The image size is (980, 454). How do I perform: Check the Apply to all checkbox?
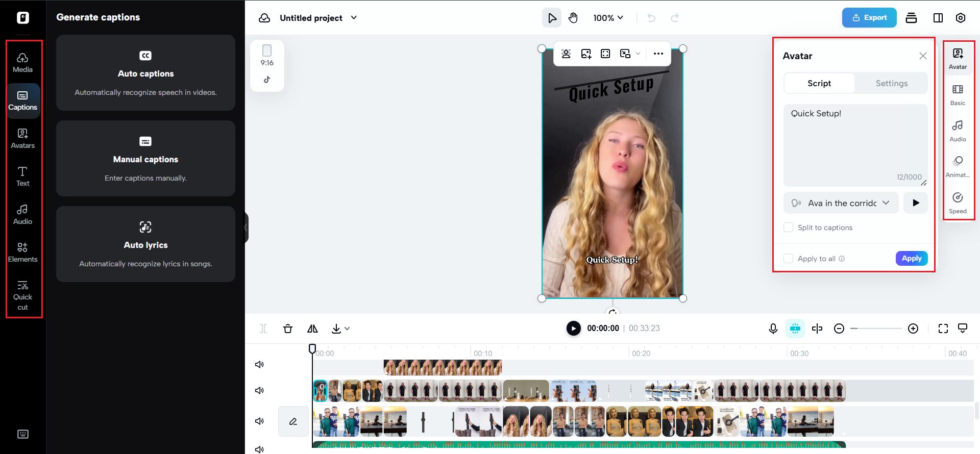point(789,259)
